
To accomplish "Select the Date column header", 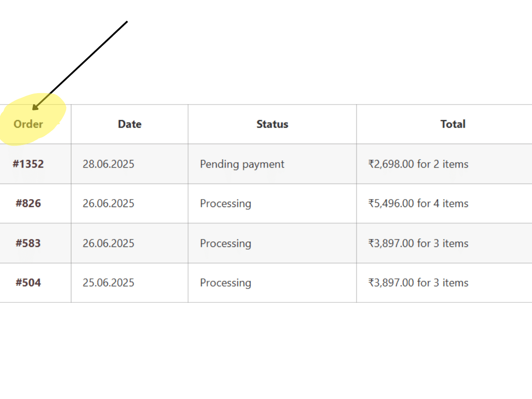I will click(x=129, y=124).
